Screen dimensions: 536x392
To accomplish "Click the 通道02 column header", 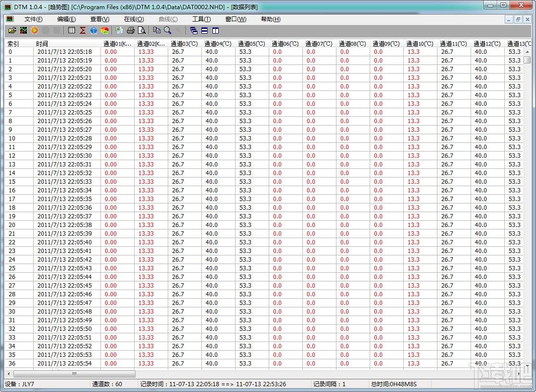I will point(151,44).
